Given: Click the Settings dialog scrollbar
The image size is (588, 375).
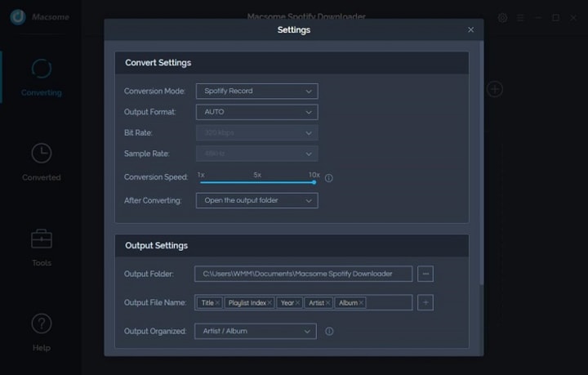Looking at the screenshot, I should point(482,163).
